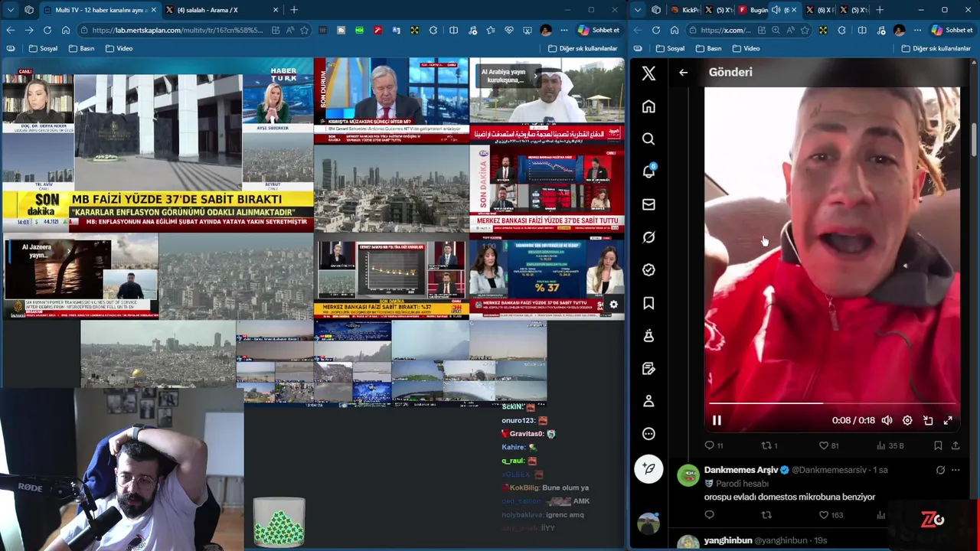The height and width of the screenshot is (551, 980).
Task: Open the X home feed icon in sidebar
Action: (x=648, y=106)
